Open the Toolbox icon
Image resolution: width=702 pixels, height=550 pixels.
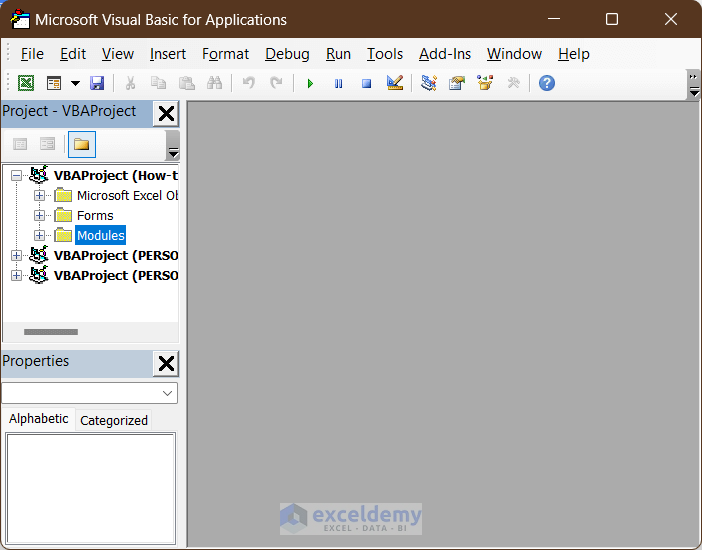coord(513,83)
